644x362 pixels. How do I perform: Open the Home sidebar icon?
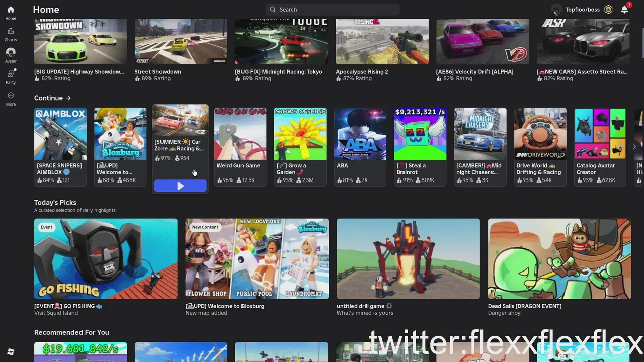coord(11,10)
